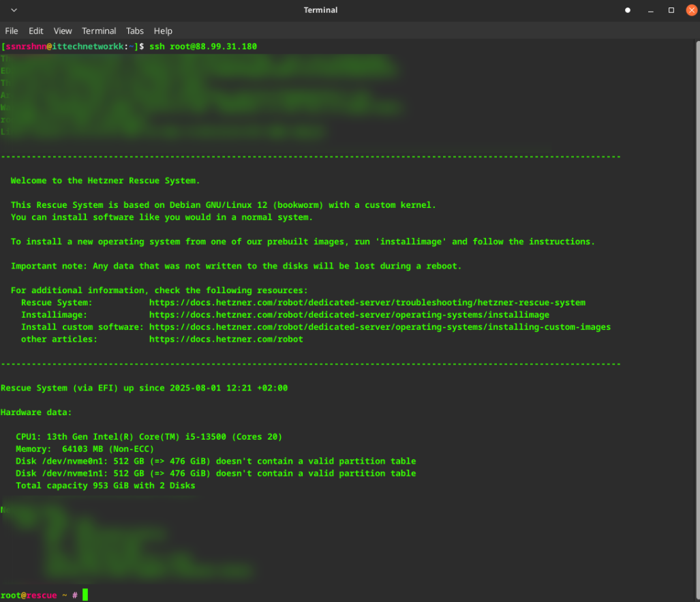Minimize the Terminal window
Image resolution: width=700 pixels, height=602 pixels.
(x=650, y=10)
